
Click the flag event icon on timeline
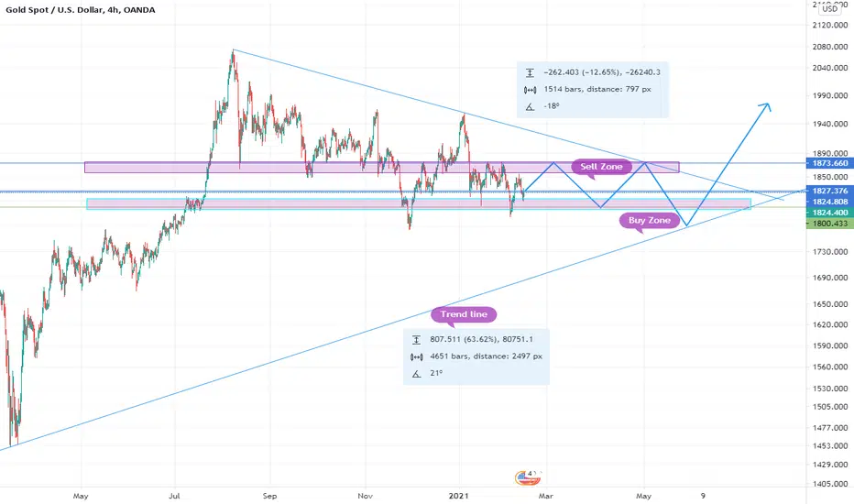[527, 477]
